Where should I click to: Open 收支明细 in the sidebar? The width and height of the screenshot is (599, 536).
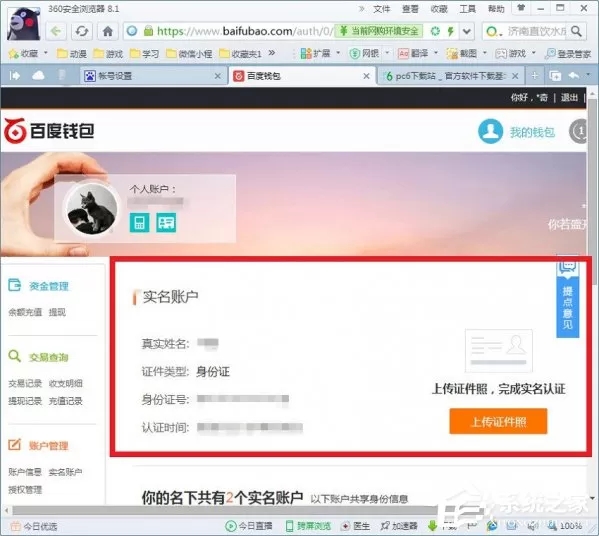[66, 383]
